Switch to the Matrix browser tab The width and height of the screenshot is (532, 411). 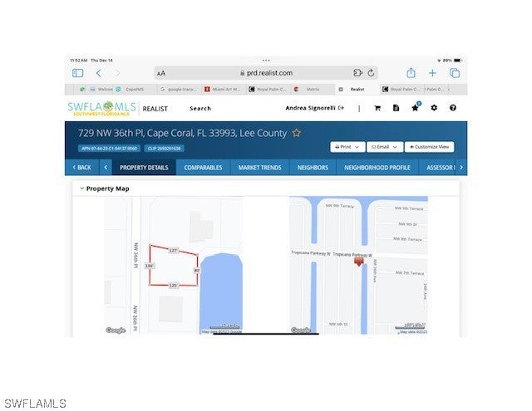pos(313,89)
